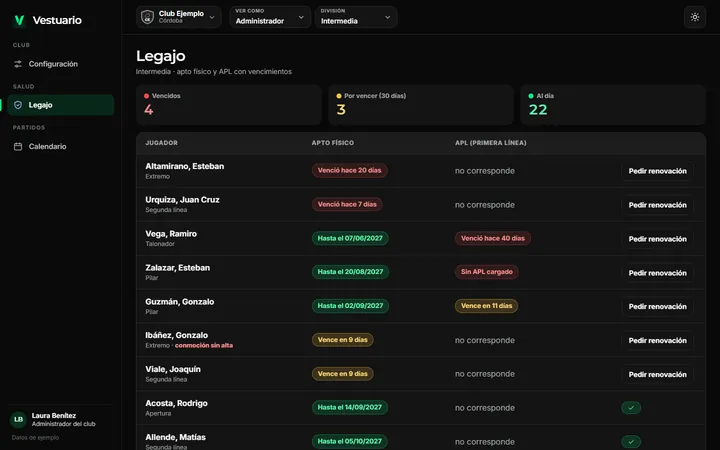720x450 pixels.
Task: Select player Guzmán, Gonzalo
Action: [180, 302]
